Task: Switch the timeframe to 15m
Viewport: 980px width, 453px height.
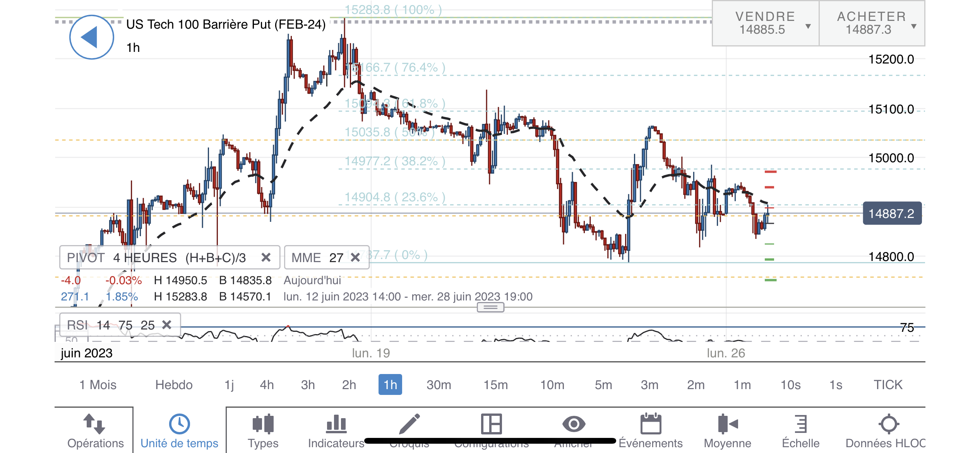Action: pyautogui.click(x=495, y=385)
